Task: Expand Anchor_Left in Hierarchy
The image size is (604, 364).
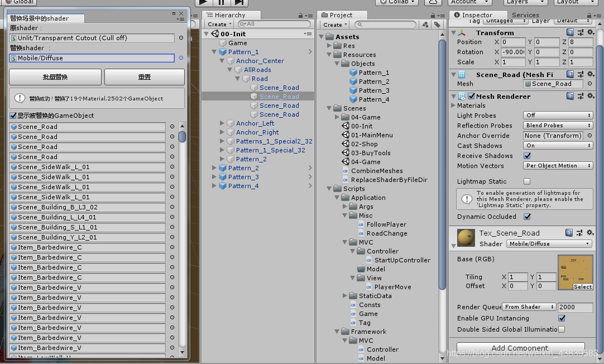Action: (222, 123)
